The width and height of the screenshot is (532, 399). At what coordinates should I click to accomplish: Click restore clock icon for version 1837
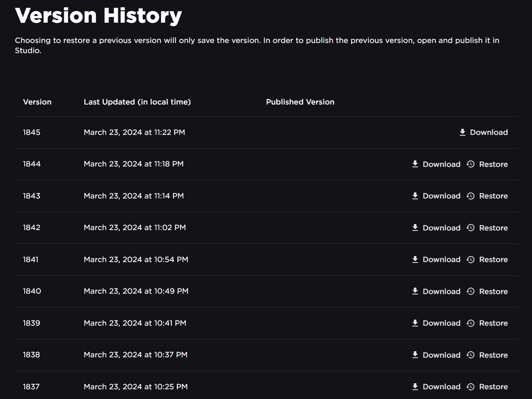(470, 387)
